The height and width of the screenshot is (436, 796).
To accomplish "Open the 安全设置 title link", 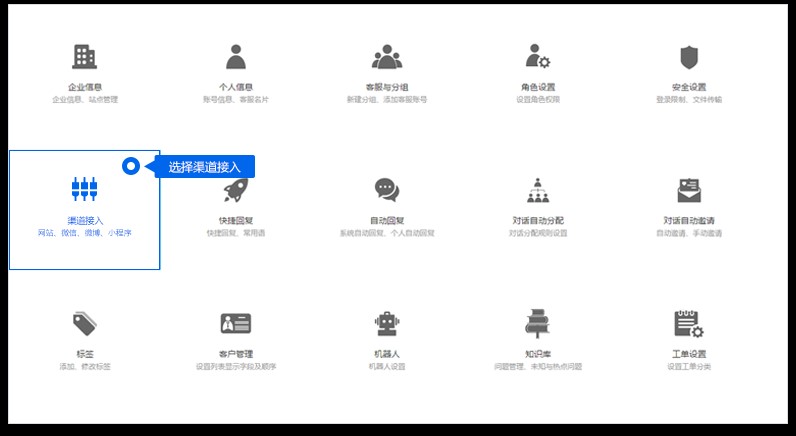I will click(689, 87).
